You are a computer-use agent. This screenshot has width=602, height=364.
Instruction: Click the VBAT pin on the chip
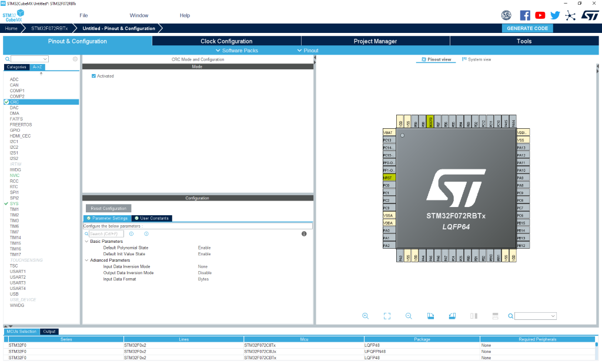click(x=389, y=132)
